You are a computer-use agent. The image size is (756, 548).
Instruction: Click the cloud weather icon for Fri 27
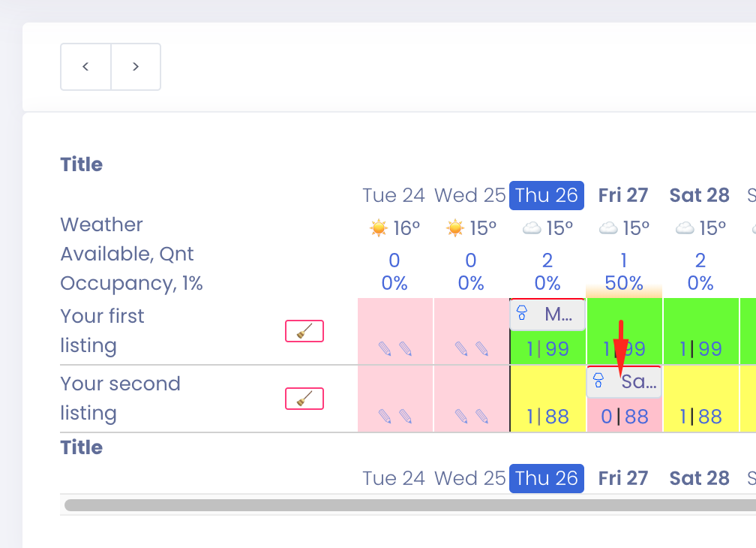pyautogui.click(x=608, y=227)
